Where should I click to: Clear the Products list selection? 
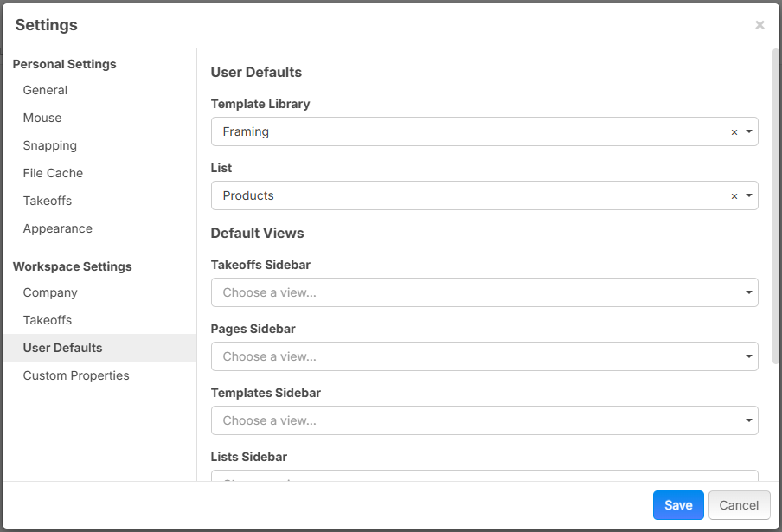[734, 196]
